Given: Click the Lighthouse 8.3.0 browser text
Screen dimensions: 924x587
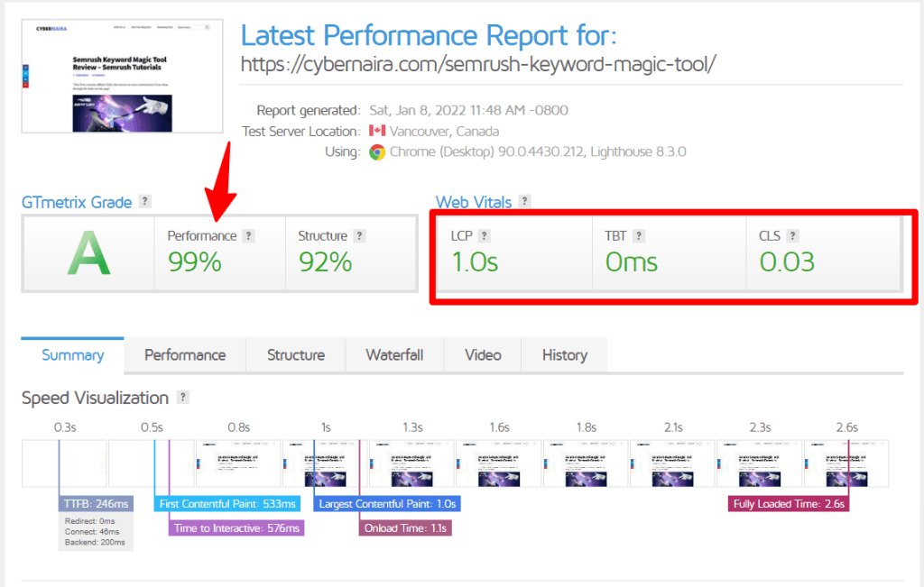Looking at the screenshot, I should 638,151.
